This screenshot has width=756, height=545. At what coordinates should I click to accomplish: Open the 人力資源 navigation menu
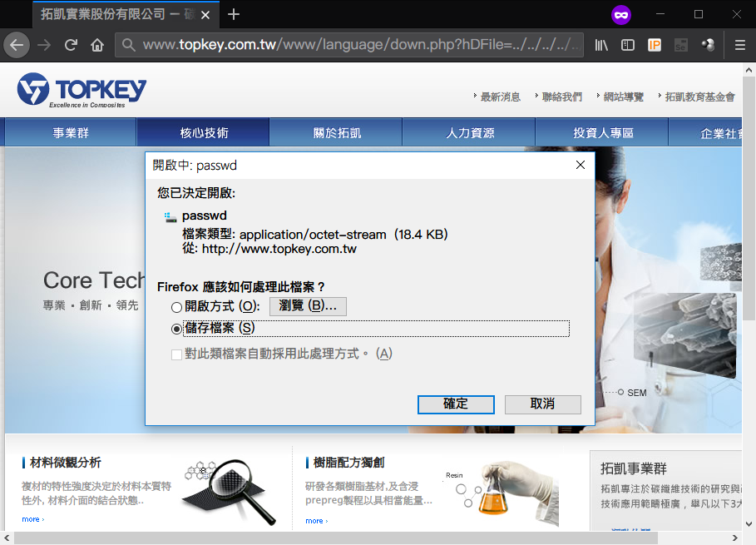[x=470, y=132]
